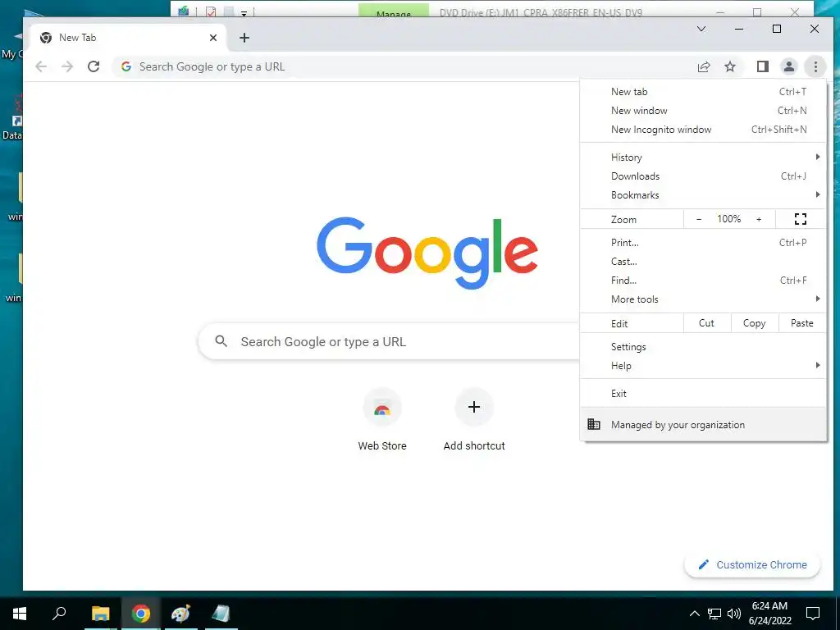The width and height of the screenshot is (840, 630).
Task: Reload the page with refresh icon
Action: coord(94,67)
